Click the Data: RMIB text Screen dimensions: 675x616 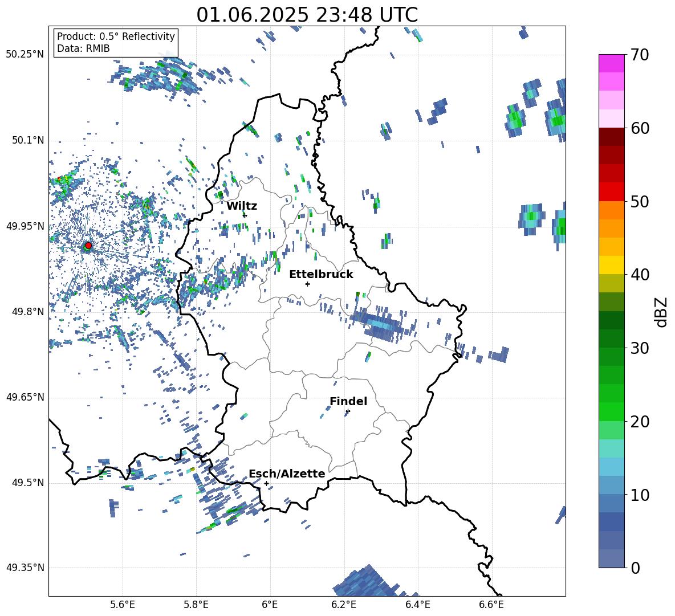83,48
